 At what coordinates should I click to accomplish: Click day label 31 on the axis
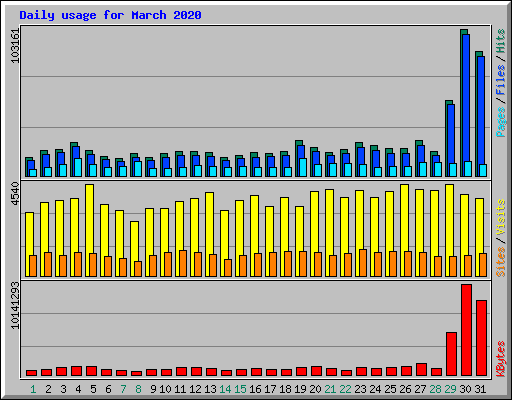pos(480,389)
